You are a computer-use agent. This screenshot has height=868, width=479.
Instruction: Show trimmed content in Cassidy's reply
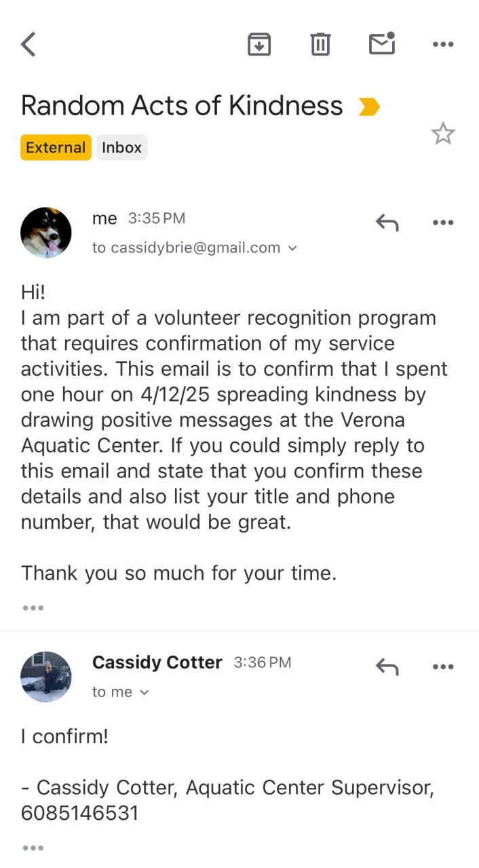pyautogui.click(x=33, y=848)
